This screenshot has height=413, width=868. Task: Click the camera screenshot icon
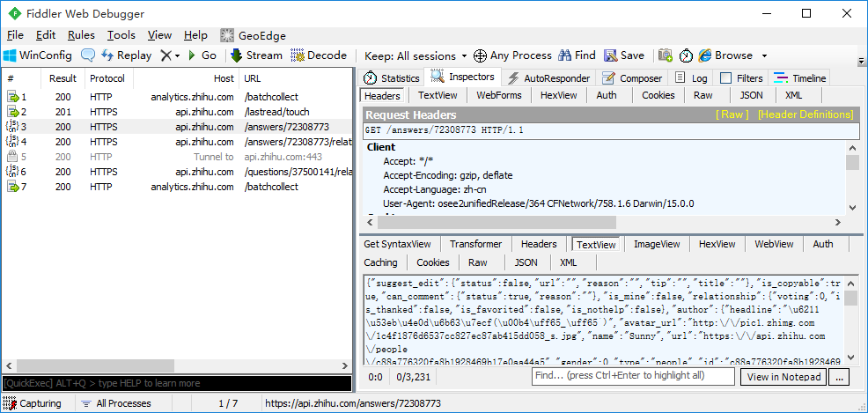click(x=666, y=55)
